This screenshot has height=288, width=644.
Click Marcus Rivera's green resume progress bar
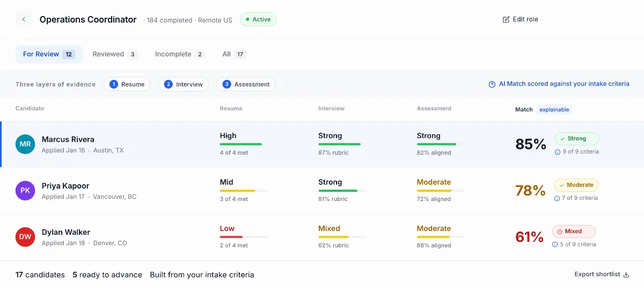click(x=244, y=144)
